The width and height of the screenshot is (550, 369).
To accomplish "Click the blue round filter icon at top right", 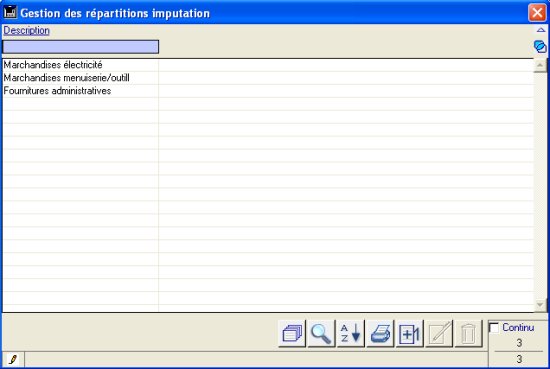I will [540, 47].
